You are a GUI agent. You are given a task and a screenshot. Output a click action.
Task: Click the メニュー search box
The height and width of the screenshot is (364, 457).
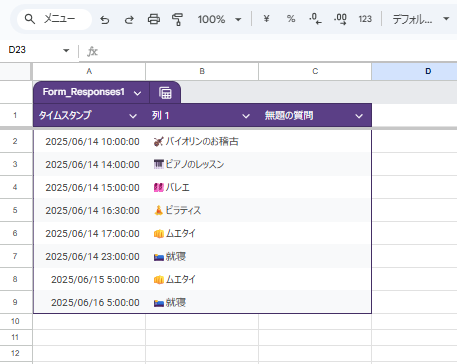tap(54, 19)
